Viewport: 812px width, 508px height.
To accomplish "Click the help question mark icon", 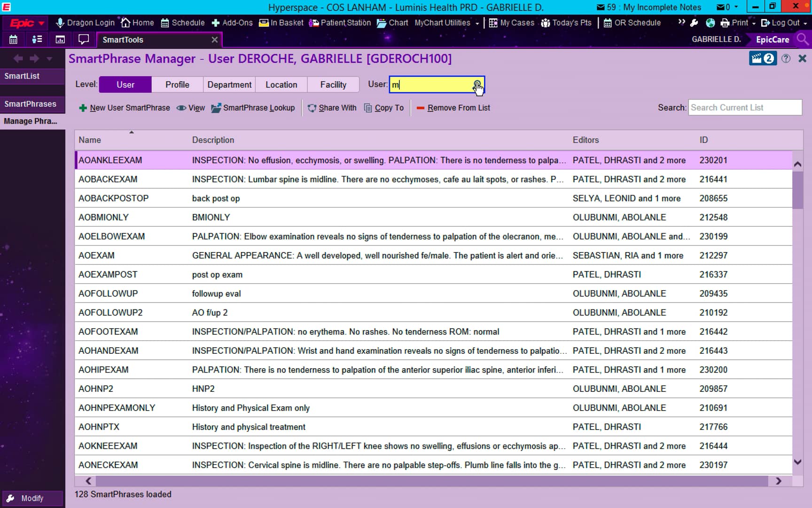I will coord(786,58).
